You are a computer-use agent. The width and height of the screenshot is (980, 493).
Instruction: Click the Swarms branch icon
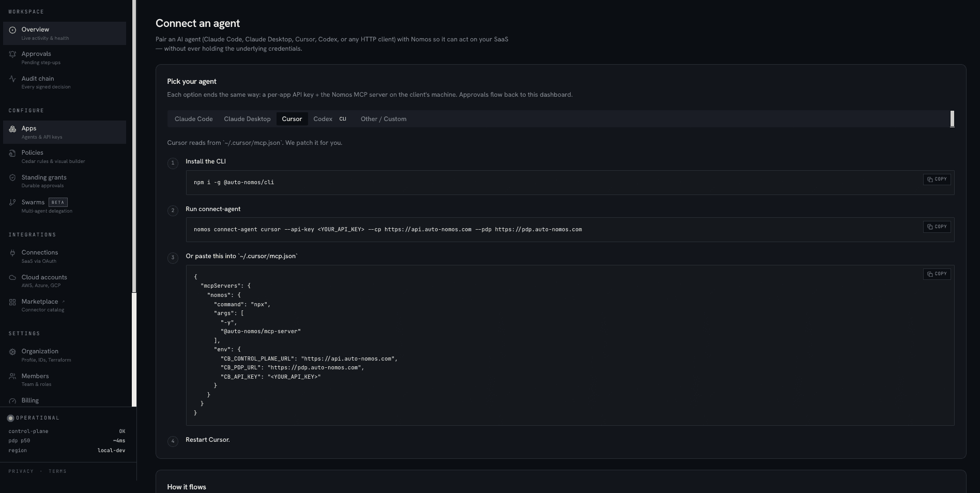[12, 202]
